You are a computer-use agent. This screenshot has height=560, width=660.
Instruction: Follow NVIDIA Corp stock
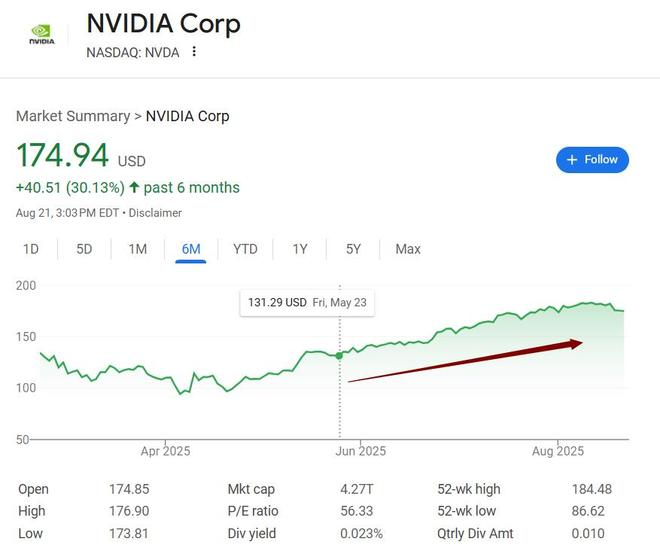[592, 160]
